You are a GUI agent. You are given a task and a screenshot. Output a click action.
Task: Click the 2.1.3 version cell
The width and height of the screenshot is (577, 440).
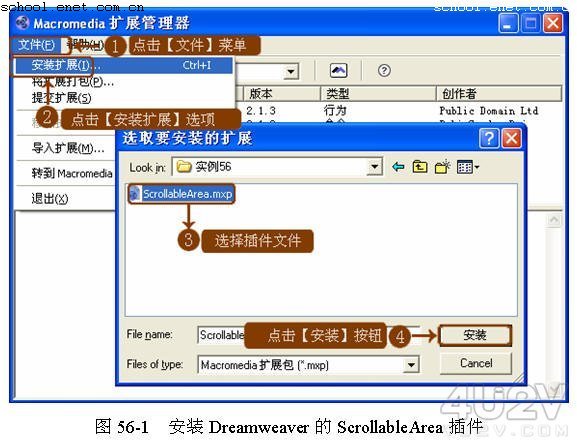[x=261, y=111]
